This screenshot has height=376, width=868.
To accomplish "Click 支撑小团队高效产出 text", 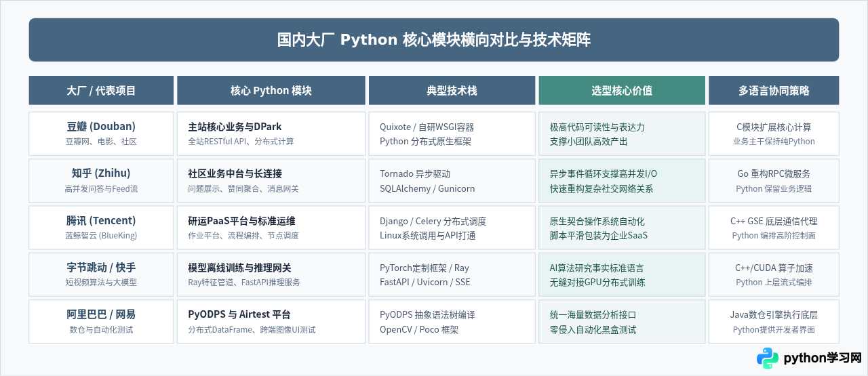I will [x=589, y=142].
